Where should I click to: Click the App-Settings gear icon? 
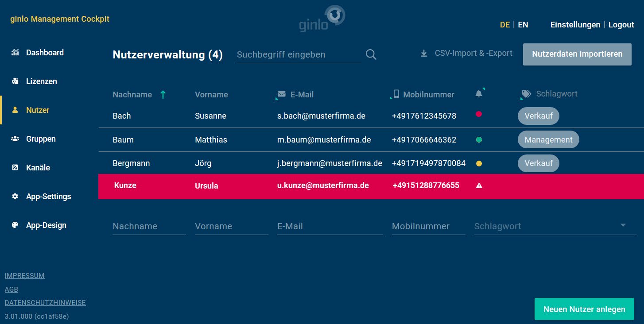click(x=15, y=197)
